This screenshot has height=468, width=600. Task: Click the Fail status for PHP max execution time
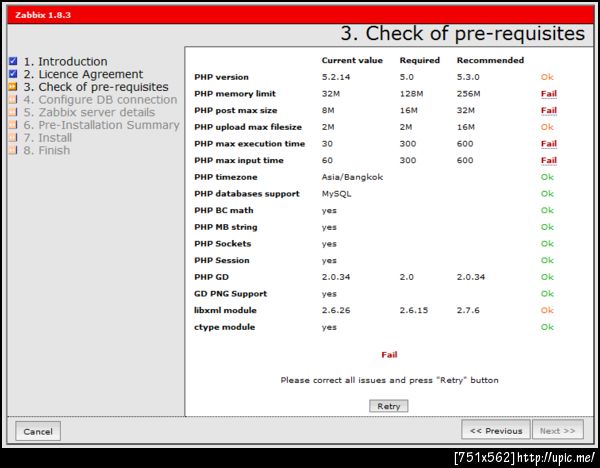click(x=548, y=144)
